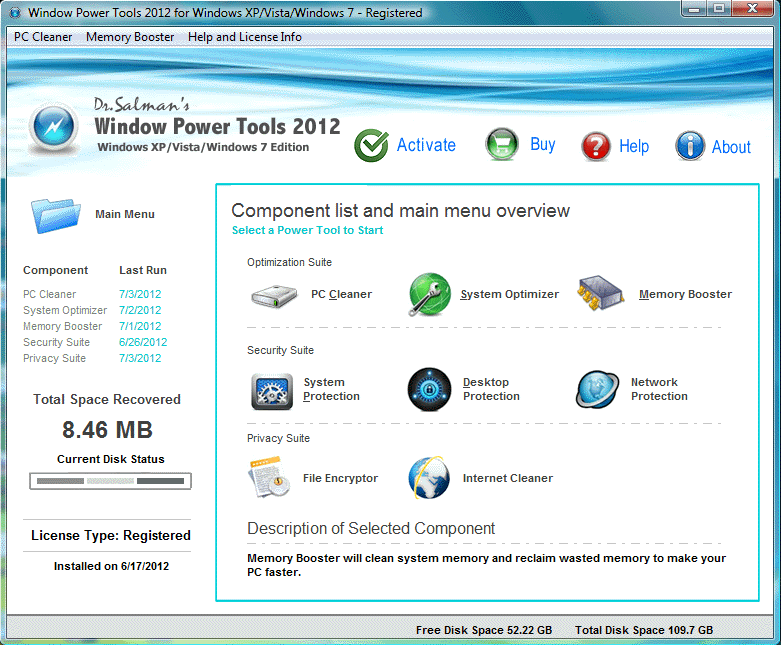
Task: Launch Memory Booster from its label
Action: pyautogui.click(x=685, y=294)
